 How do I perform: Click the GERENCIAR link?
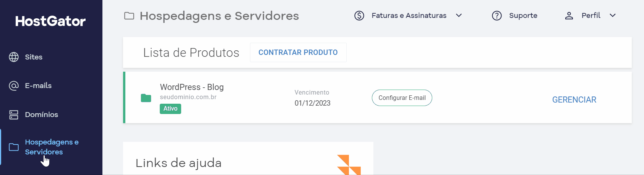click(x=574, y=100)
